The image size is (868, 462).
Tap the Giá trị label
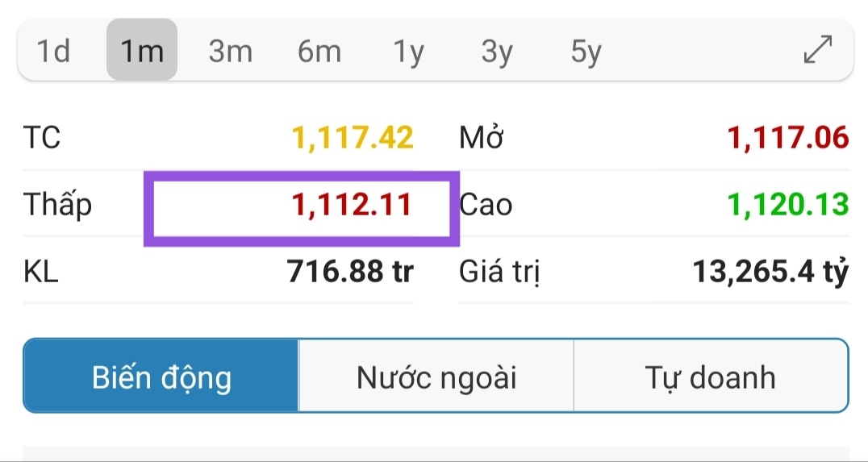coord(499,273)
